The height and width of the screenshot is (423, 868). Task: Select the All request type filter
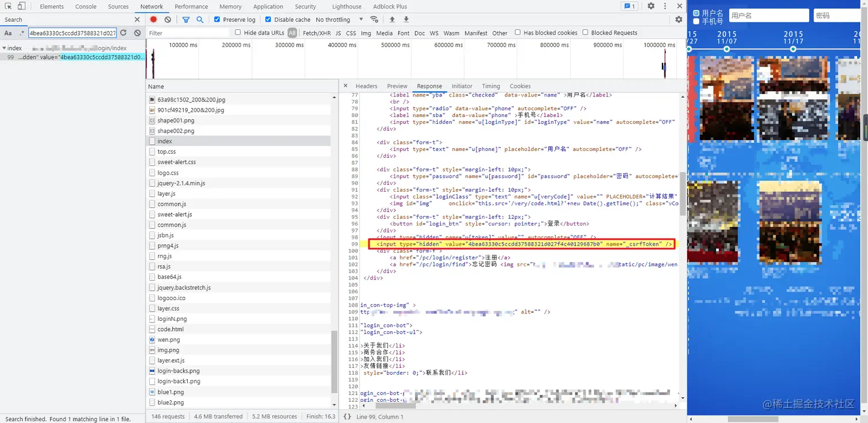(x=292, y=33)
